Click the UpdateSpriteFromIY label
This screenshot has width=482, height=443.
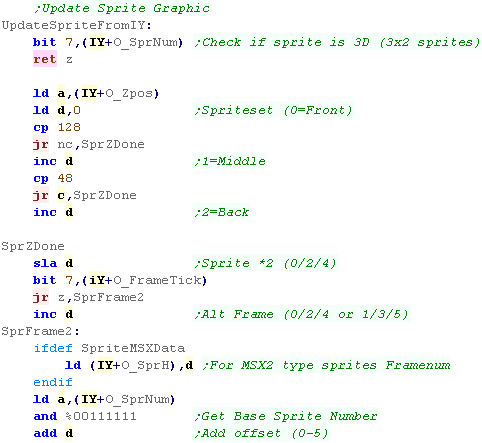(76, 25)
